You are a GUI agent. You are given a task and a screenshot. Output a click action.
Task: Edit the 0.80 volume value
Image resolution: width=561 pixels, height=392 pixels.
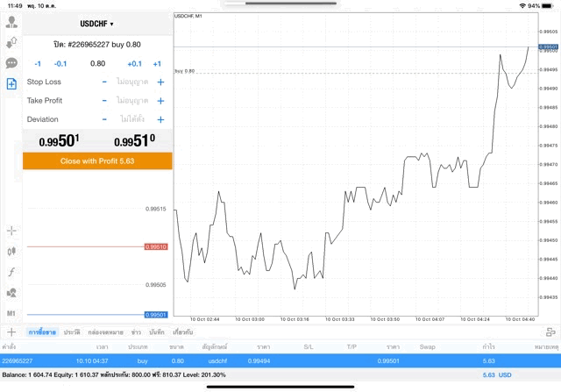click(x=97, y=64)
